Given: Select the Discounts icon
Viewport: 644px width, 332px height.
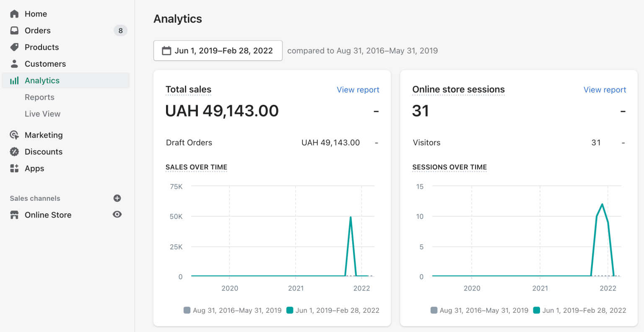Looking at the screenshot, I should coord(14,151).
